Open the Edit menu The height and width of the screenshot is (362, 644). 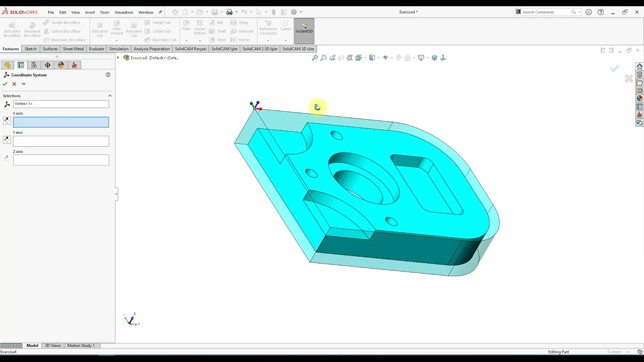tap(62, 12)
